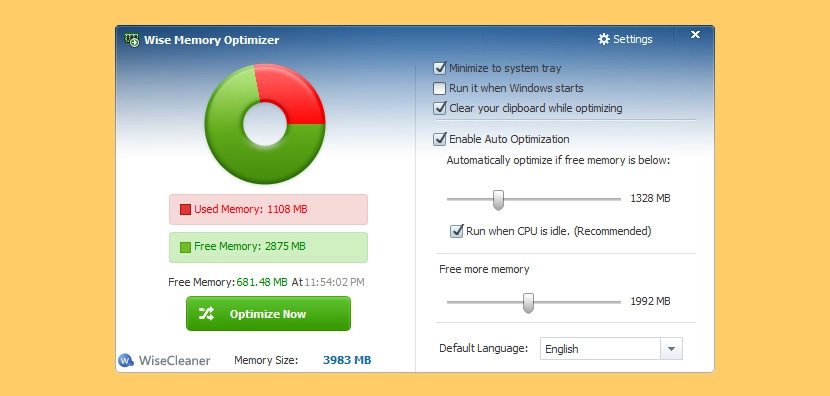This screenshot has height=396, width=830.
Task: Click the green Free Memory square icon
Action: tap(185, 247)
